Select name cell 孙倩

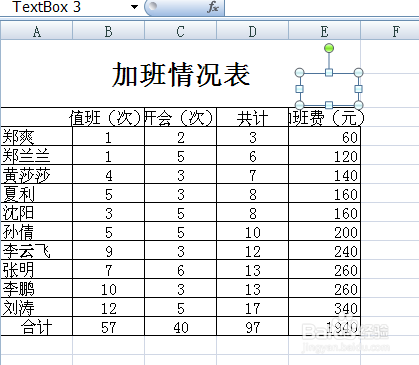click(x=37, y=231)
